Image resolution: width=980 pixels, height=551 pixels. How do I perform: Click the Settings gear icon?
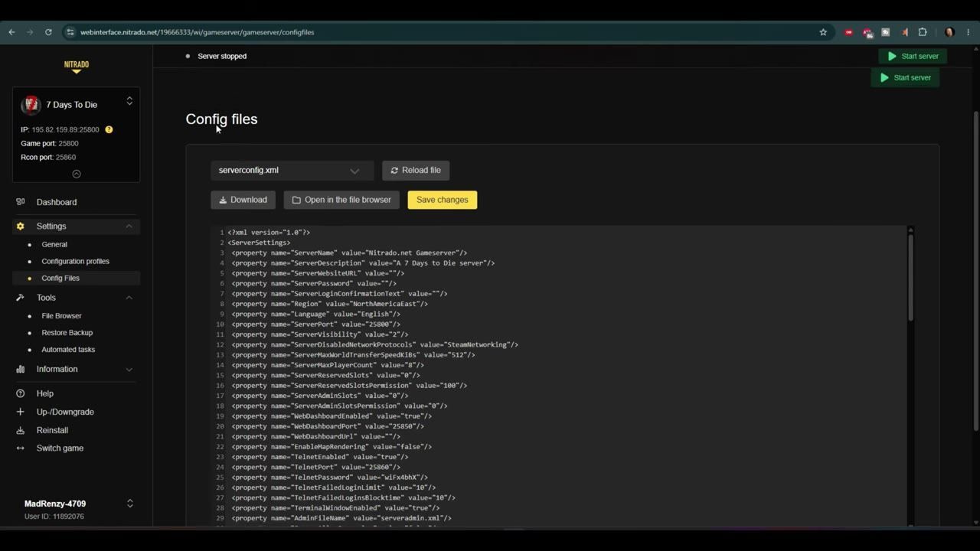point(21,227)
